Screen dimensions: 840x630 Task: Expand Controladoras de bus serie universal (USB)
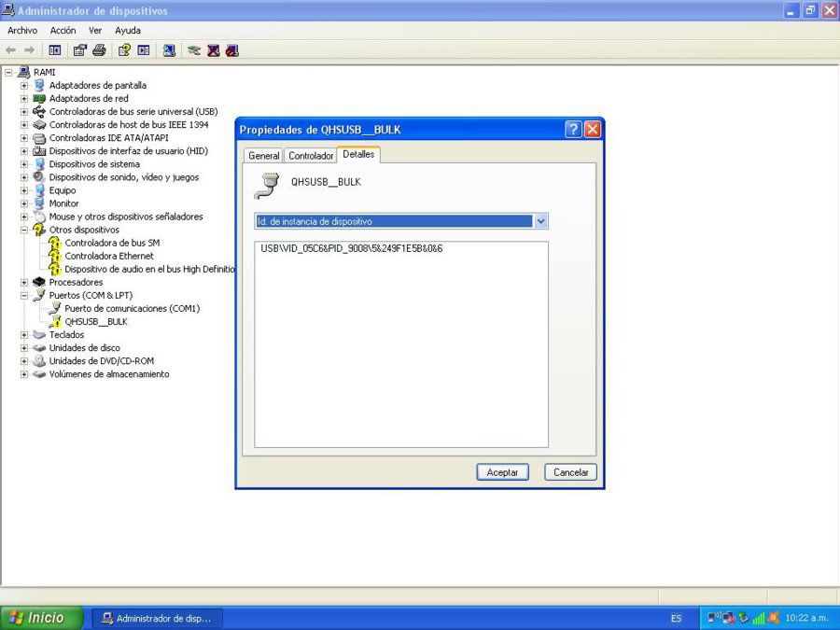(24, 111)
